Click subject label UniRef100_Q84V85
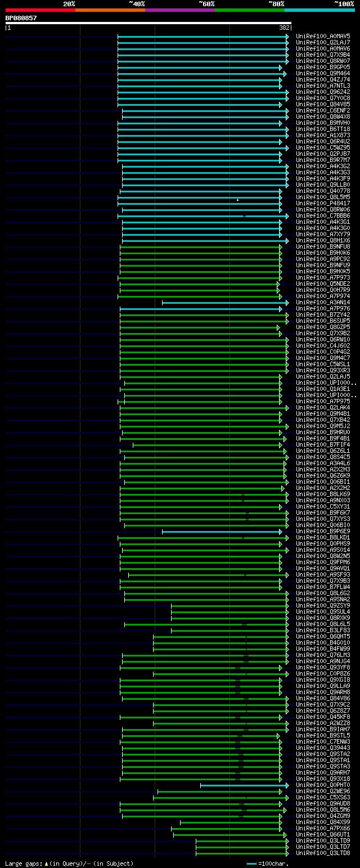Viewport: 360px width, 868px height. (x=323, y=104)
